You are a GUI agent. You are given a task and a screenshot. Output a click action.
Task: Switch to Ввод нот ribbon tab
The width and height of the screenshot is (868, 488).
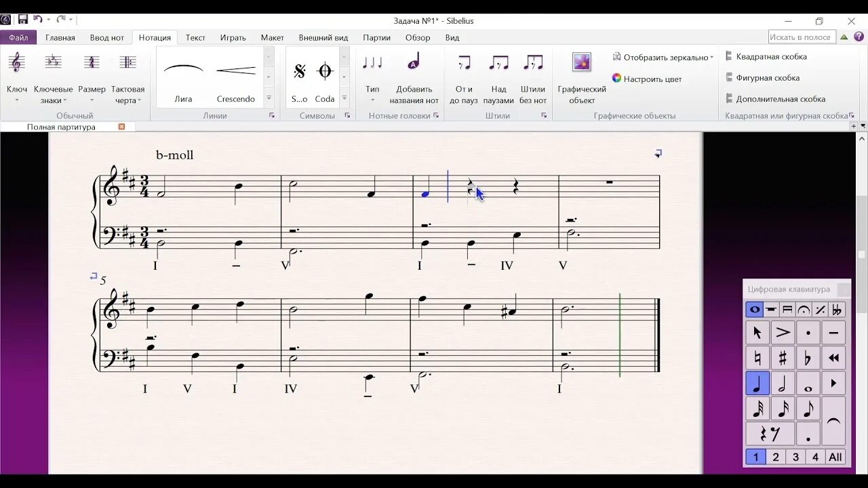click(x=107, y=37)
